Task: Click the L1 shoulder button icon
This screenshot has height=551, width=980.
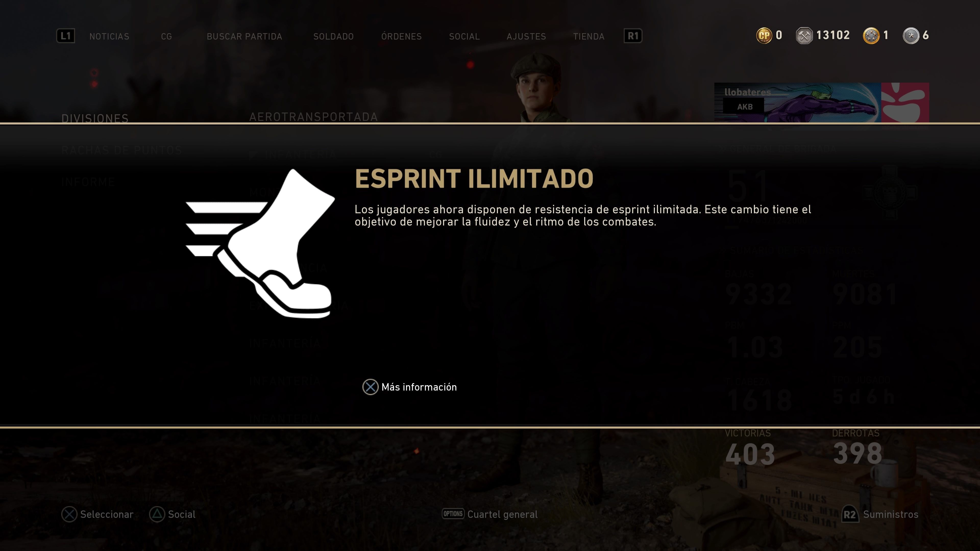Action: click(x=65, y=36)
